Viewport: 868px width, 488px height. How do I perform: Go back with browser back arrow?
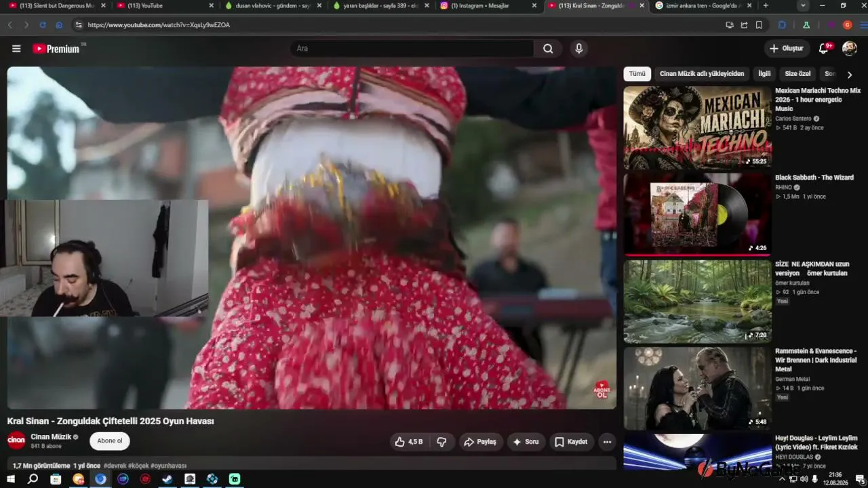pos(10,25)
